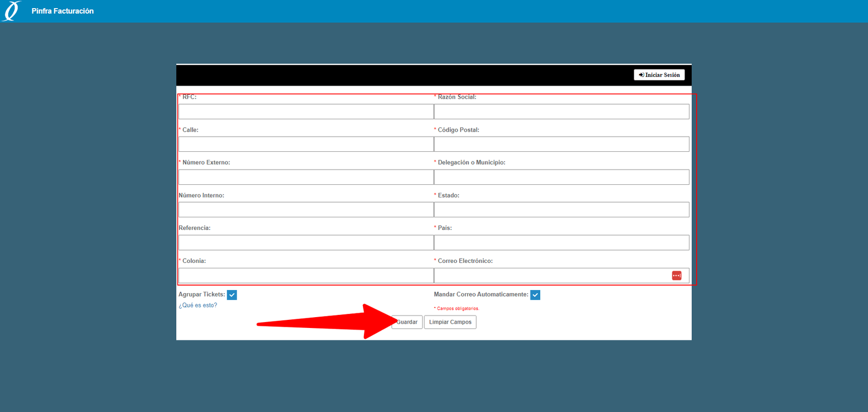Click the Colonia label

pyautogui.click(x=194, y=261)
